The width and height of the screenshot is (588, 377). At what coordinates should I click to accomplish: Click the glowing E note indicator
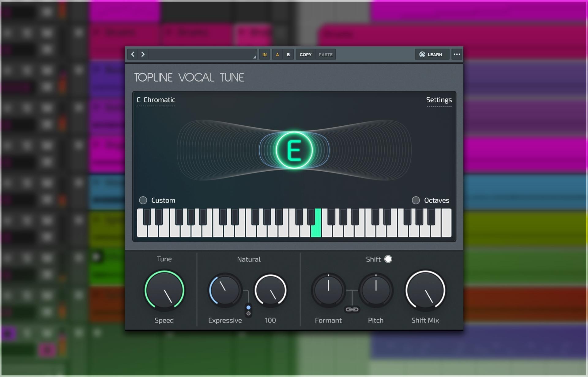tap(294, 150)
